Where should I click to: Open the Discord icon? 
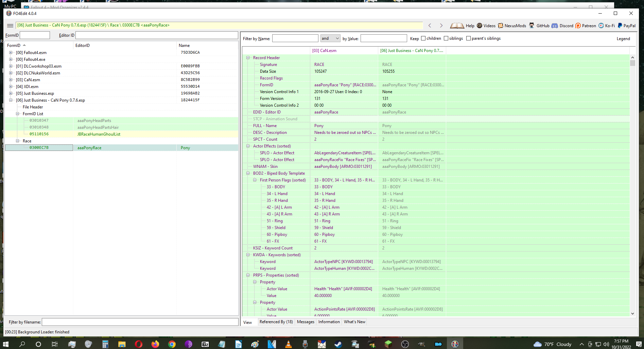[x=555, y=25]
